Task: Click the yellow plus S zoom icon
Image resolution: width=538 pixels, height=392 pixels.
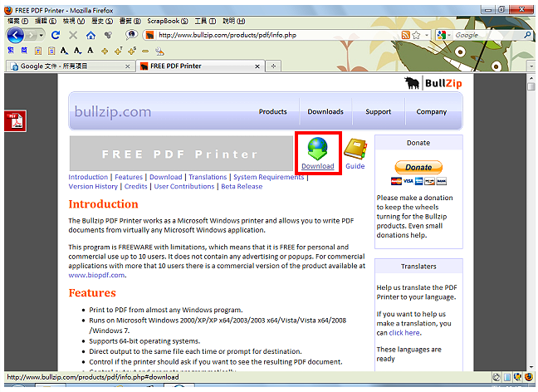Action: coord(132,51)
